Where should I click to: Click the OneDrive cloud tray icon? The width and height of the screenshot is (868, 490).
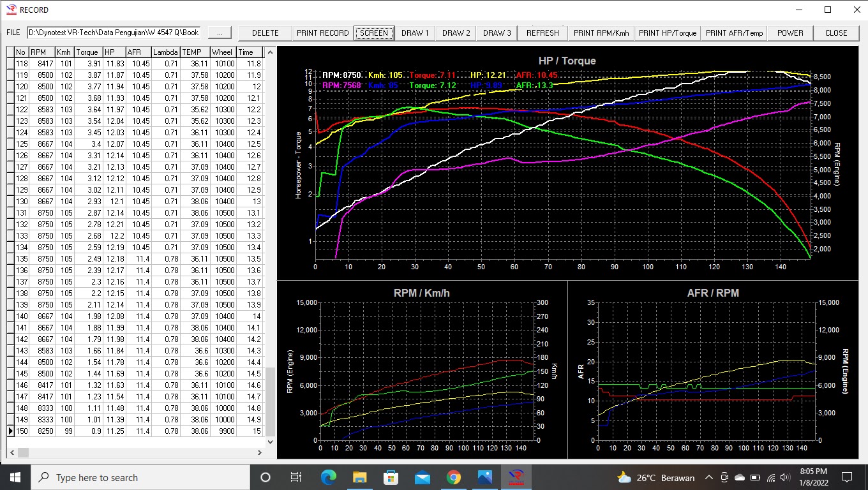click(x=740, y=478)
